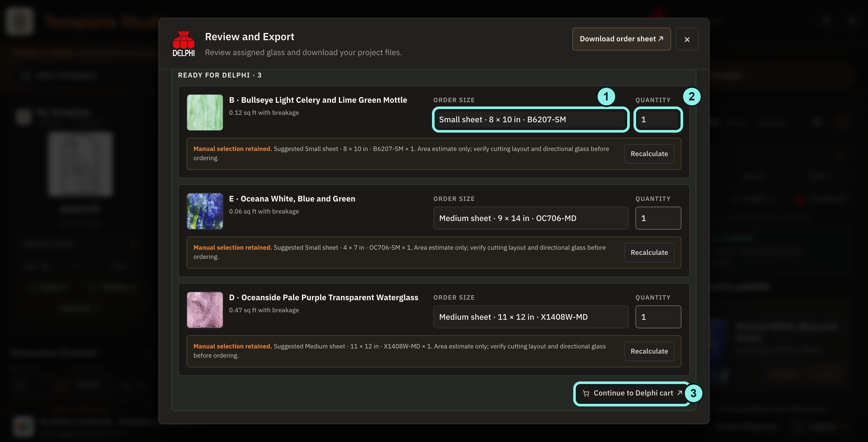Screen dimensions: 868x442
Task: Click the quantity field for Bullseye Light Celery
Action: [658, 120]
